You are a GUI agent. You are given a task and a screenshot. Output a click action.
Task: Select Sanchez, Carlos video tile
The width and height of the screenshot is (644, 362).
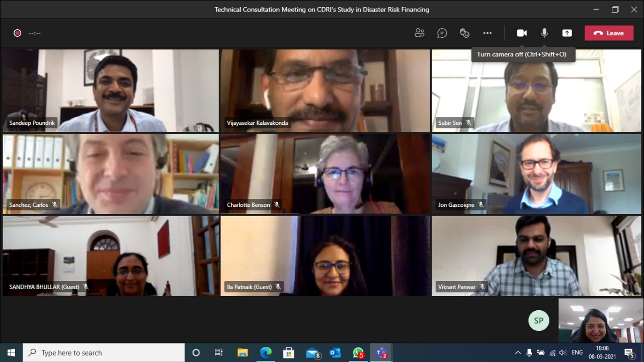(x=111, y=174)
